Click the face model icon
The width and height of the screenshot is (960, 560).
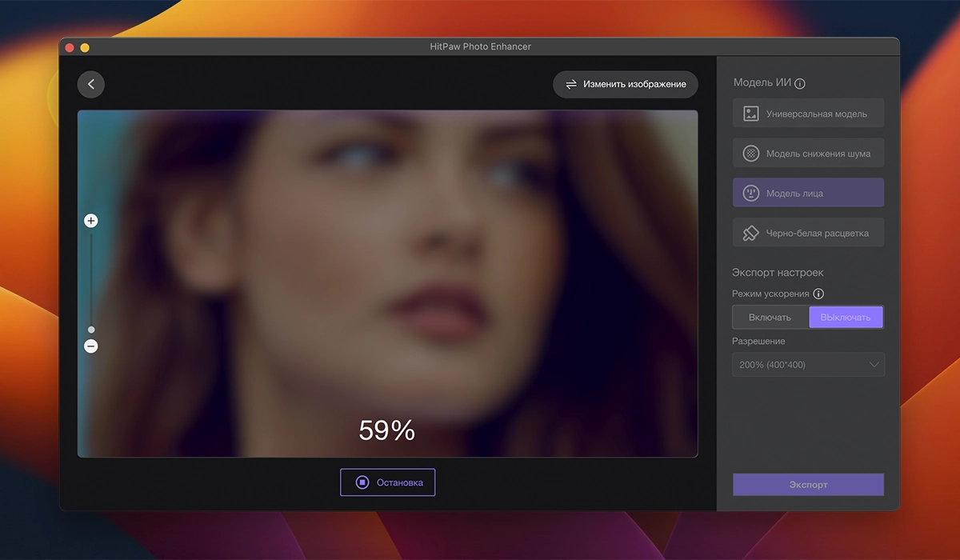tap(750, 194)
